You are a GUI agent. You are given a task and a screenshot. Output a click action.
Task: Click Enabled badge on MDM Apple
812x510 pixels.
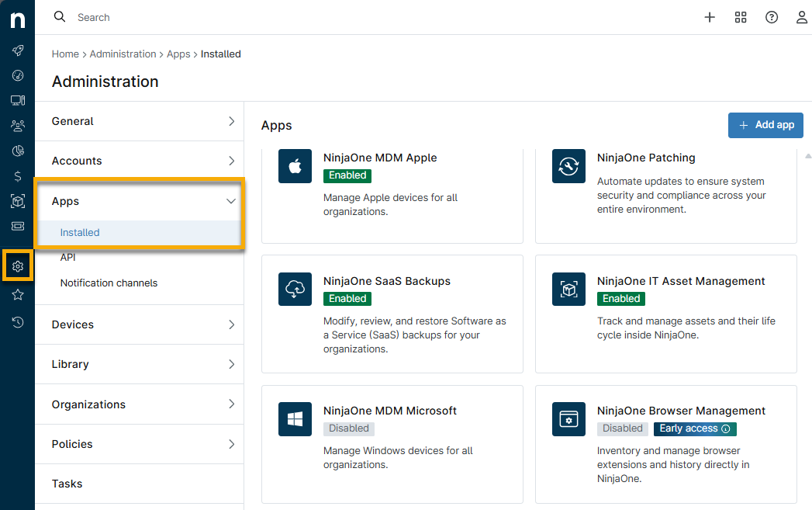pyautogui.click(x=347, y=175)
